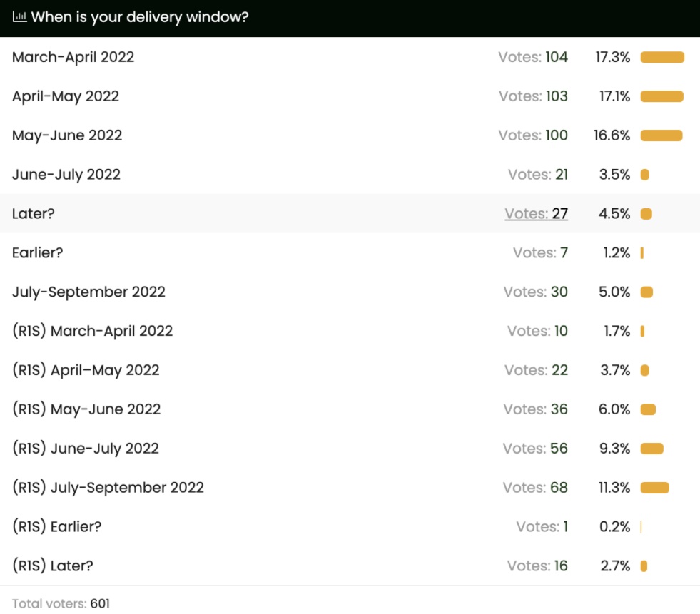Select the 'June-July 2022' poll option
This screenshot has height=614, width=700.
point(66,175)
